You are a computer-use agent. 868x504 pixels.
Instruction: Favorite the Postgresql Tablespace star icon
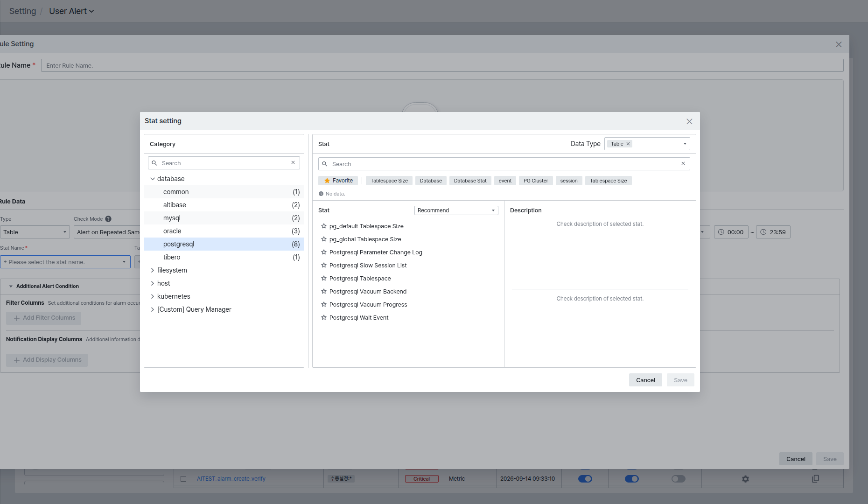[x=324, y=278]
